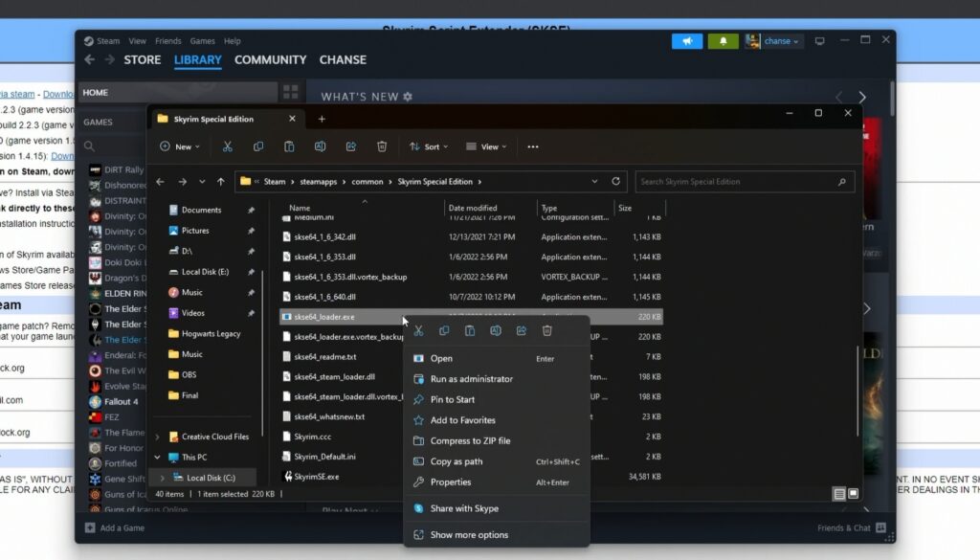Click steamapps in the breadcrumb path

(318, 182)
